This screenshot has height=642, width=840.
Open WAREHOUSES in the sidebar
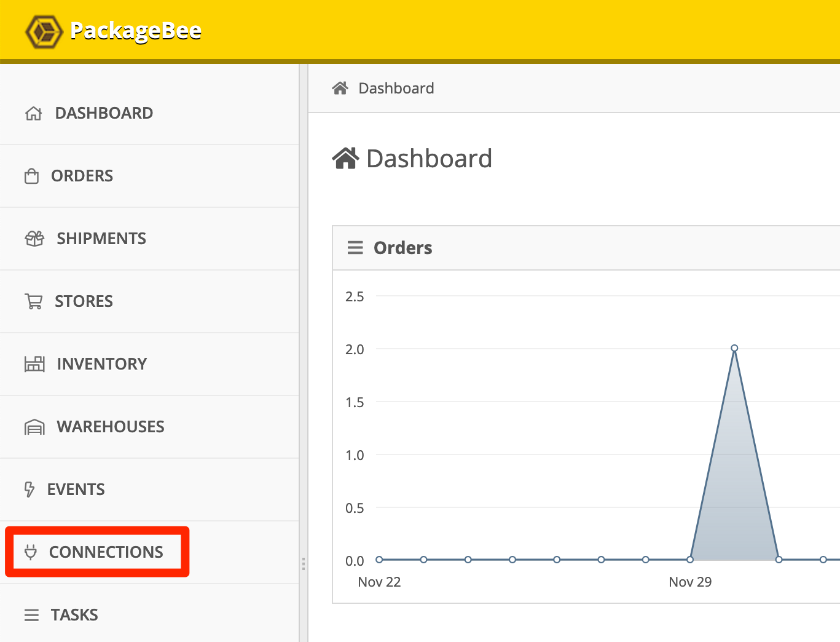(111, 427)
